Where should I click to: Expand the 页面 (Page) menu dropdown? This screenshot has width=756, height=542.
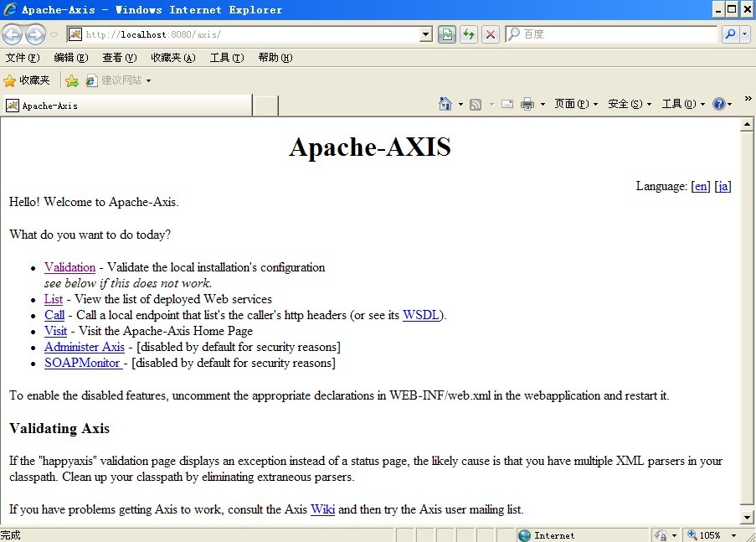[x=573, y=103]
